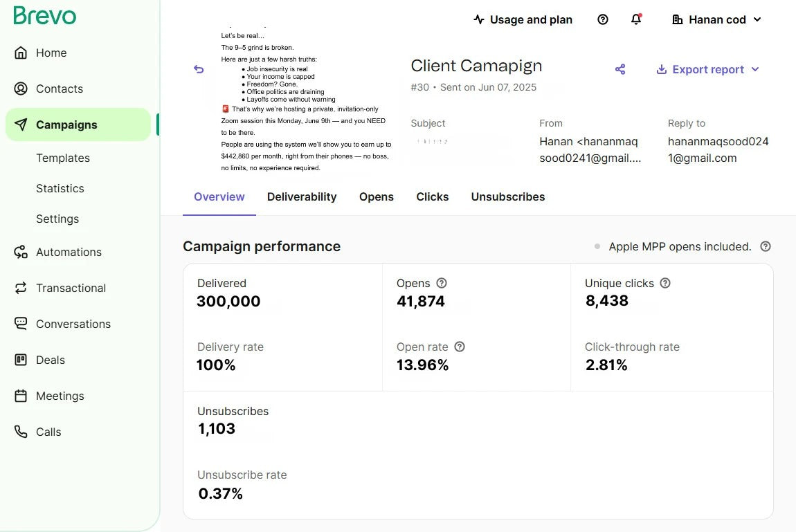
Task: Click the Apple MPP opens info icon
Action: click(766, 246)
